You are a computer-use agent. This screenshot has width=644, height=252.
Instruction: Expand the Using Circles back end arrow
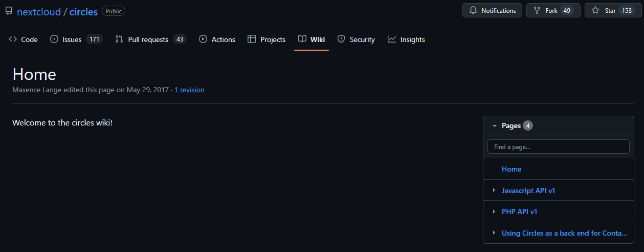[494, 233]
